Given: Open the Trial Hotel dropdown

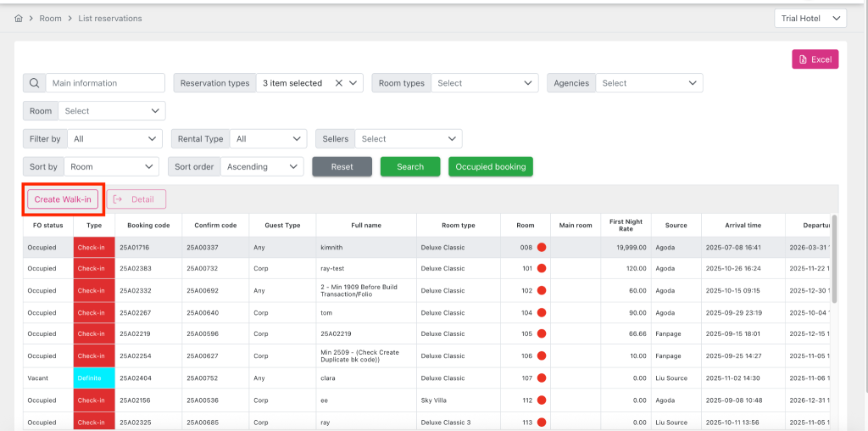Looking at the screenshot, I should [810, 19].
